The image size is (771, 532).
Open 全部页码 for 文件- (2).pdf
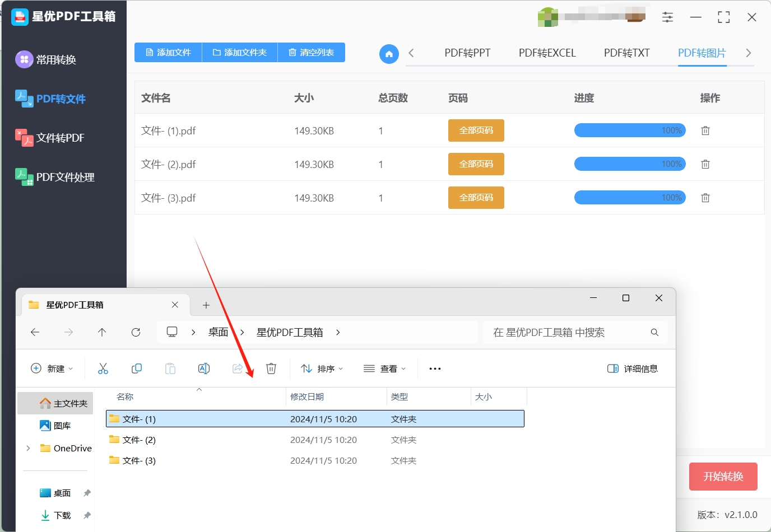[476, 164]
